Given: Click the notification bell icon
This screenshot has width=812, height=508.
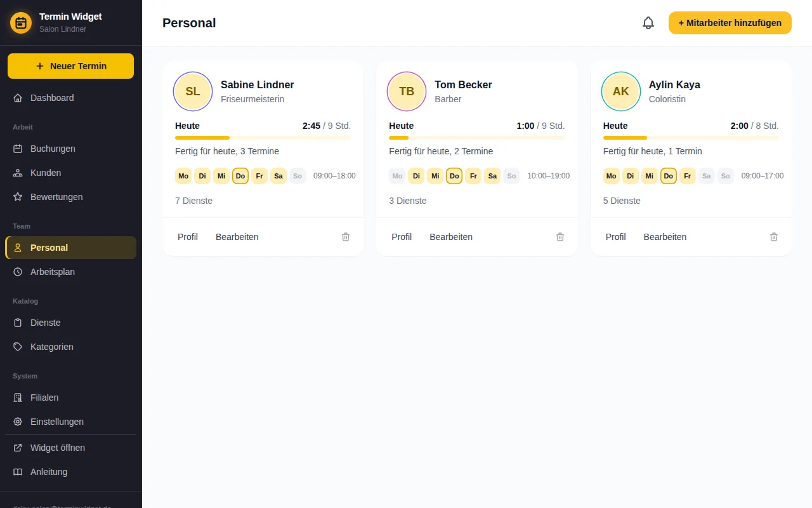Looking at the screenshot, I should pyautogui.click(x=648, y=23).
